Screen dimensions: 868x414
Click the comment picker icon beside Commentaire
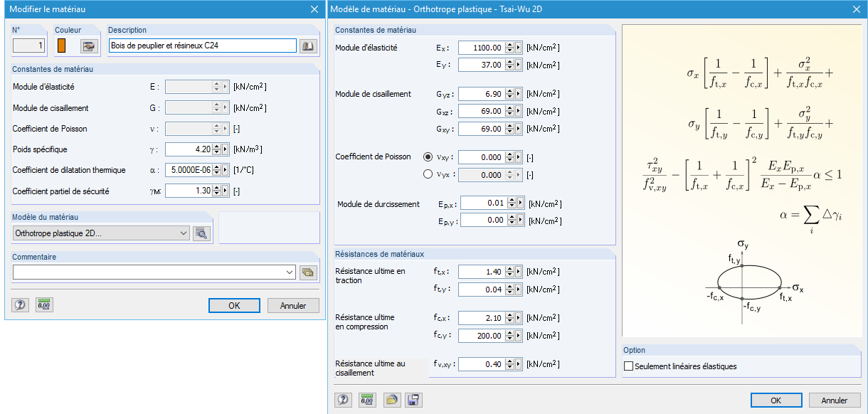[307, 272]
